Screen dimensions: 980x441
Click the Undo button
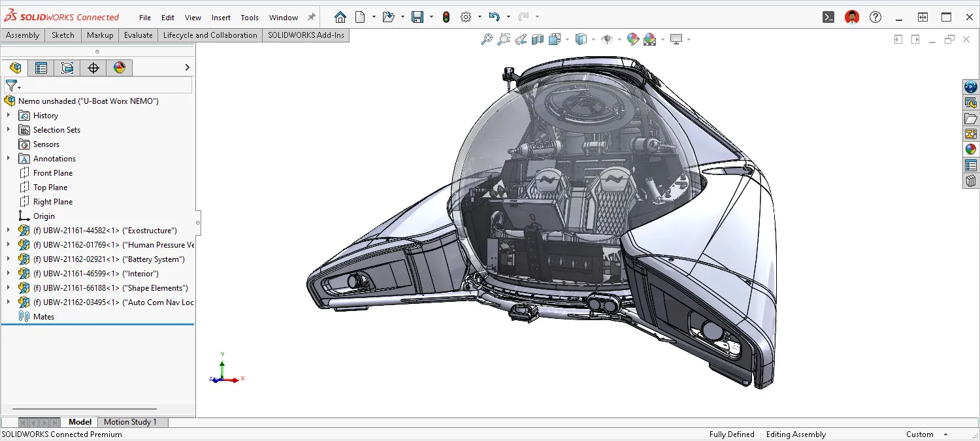[x=495, y=16]
